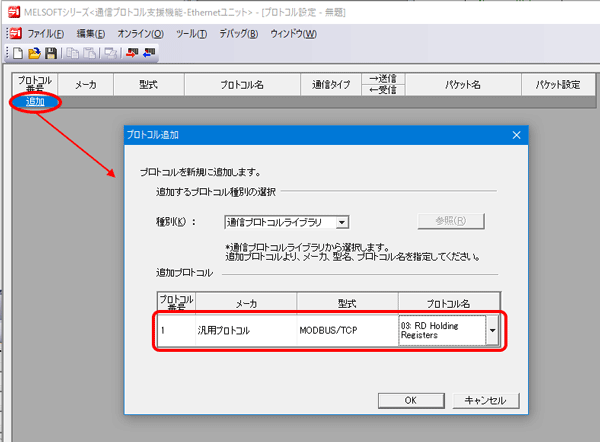The image size is (600, 442).
Task: Click the app icon beside ファイル menu
Action: [x=15, y=34]
